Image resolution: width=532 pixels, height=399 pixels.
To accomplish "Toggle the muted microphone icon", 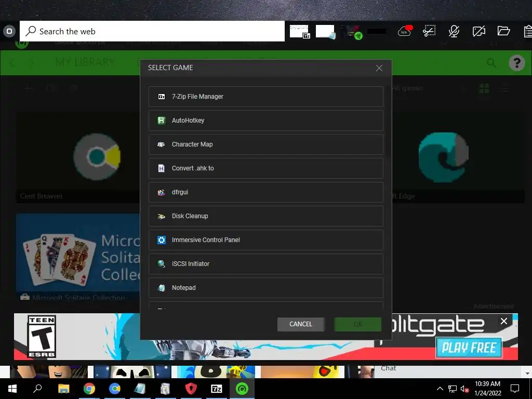I will 454,31.
